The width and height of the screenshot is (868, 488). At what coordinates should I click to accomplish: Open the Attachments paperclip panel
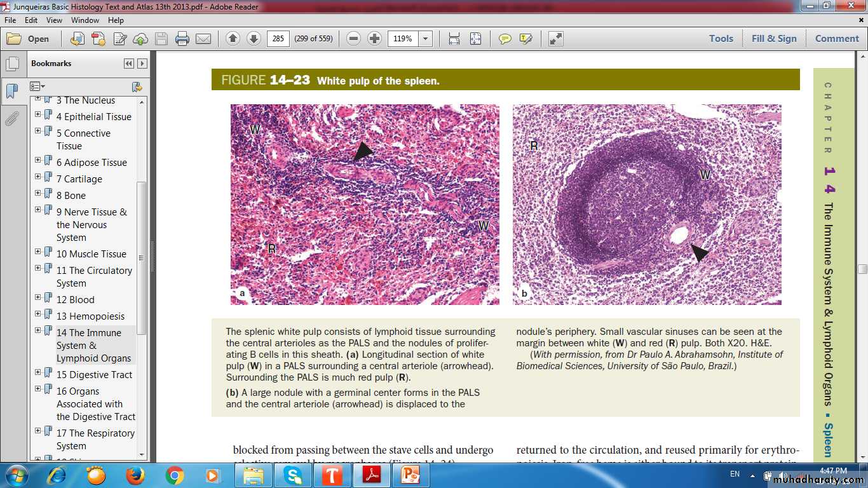click(x=12, y=119)
